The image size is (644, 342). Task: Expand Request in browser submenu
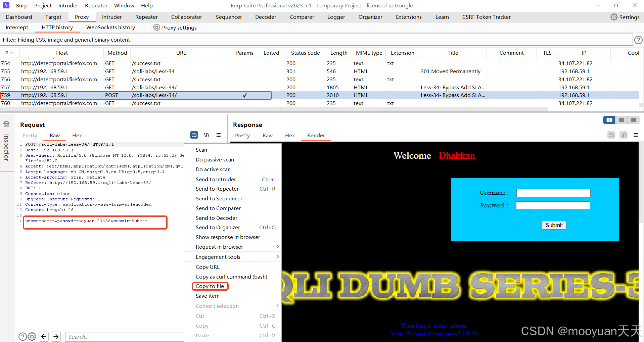pos(233,247)
